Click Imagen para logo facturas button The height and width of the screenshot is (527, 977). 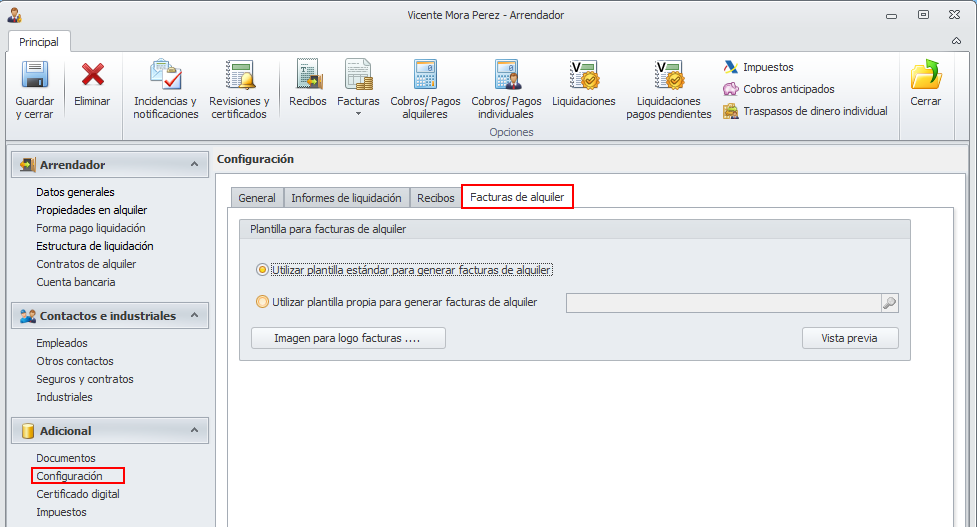(x=348, y=338)
